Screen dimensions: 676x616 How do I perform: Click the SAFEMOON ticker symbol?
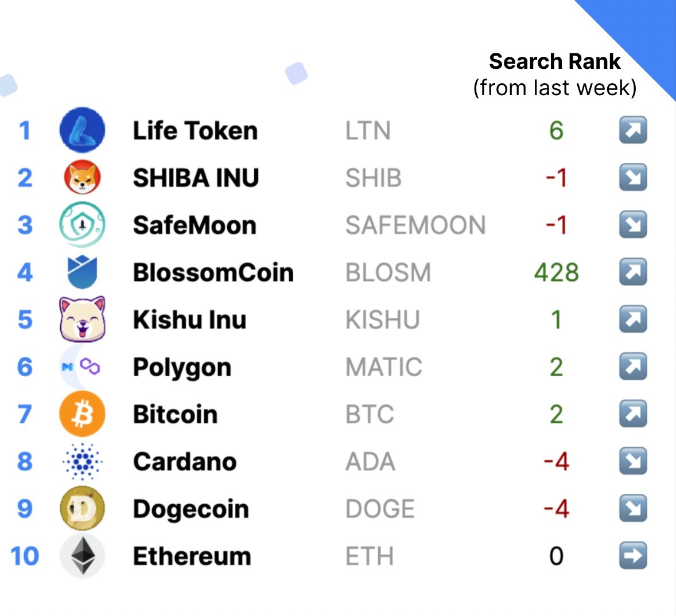(x=415, y=225)
